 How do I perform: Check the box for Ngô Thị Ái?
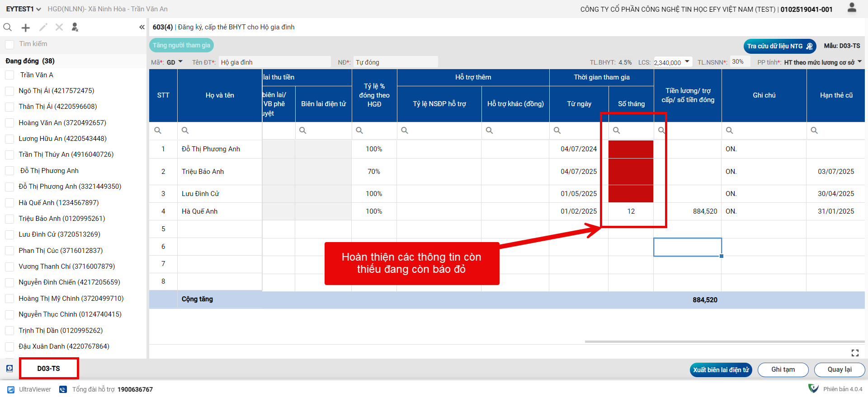click(9, 91)
